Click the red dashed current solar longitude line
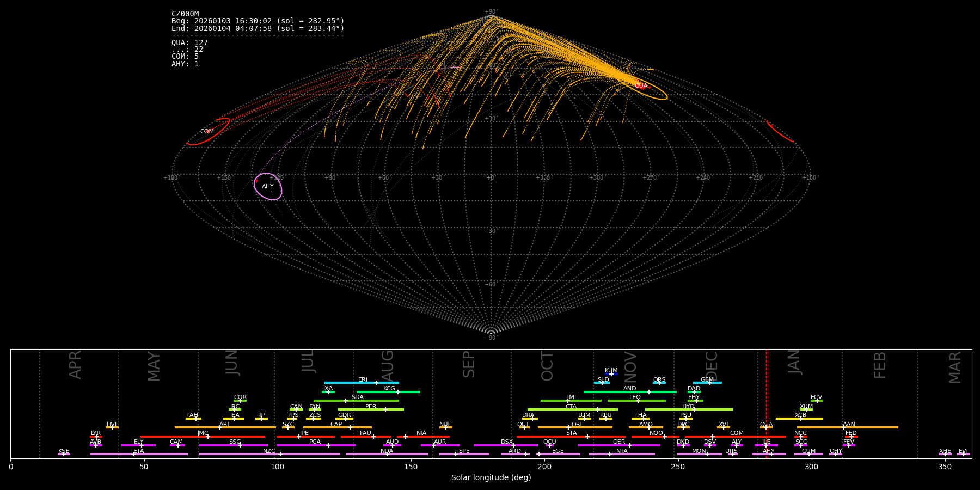This screenshot has width=980, height=490. pos(767,403)
